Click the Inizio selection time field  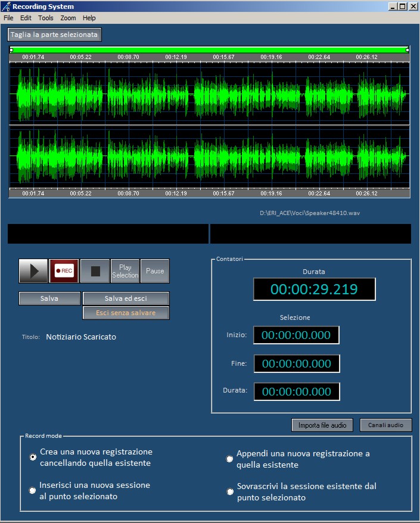296,335
